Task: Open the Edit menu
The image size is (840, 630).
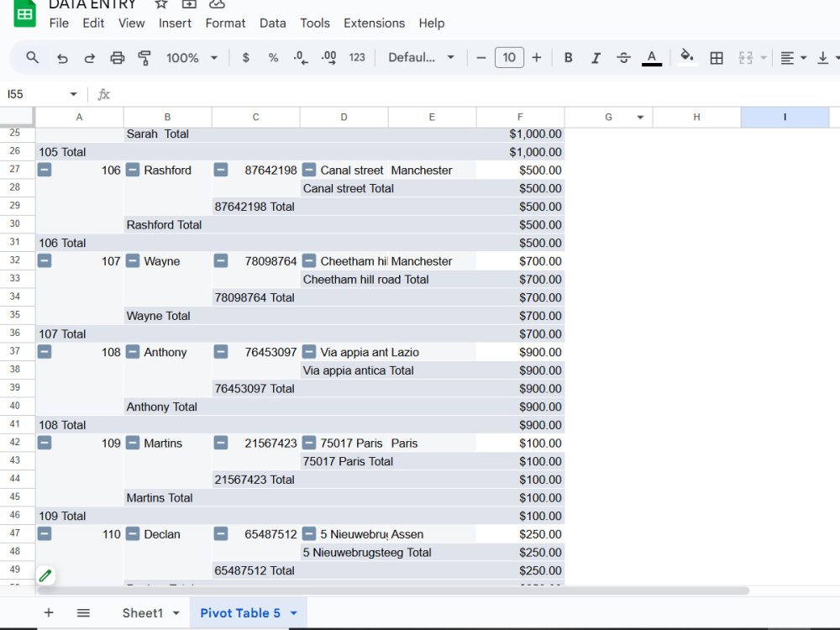Action: 93,23
